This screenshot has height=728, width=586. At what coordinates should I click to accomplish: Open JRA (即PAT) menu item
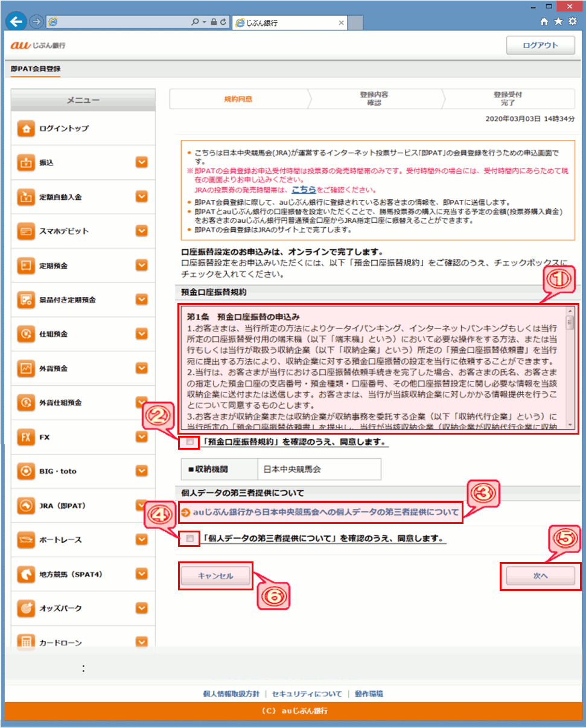click(83, 505)
